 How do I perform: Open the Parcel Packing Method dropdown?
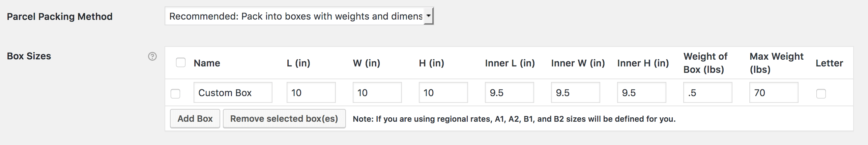coord(295,16)
